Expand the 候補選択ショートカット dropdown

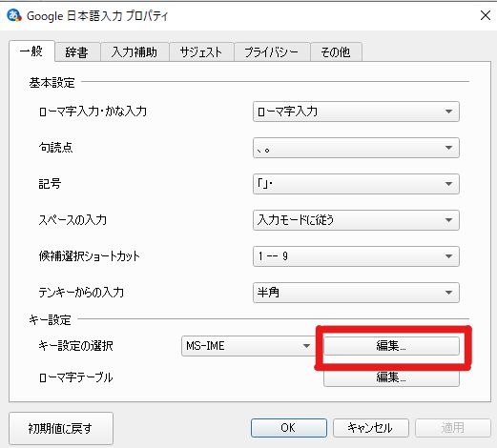[356, 256]
